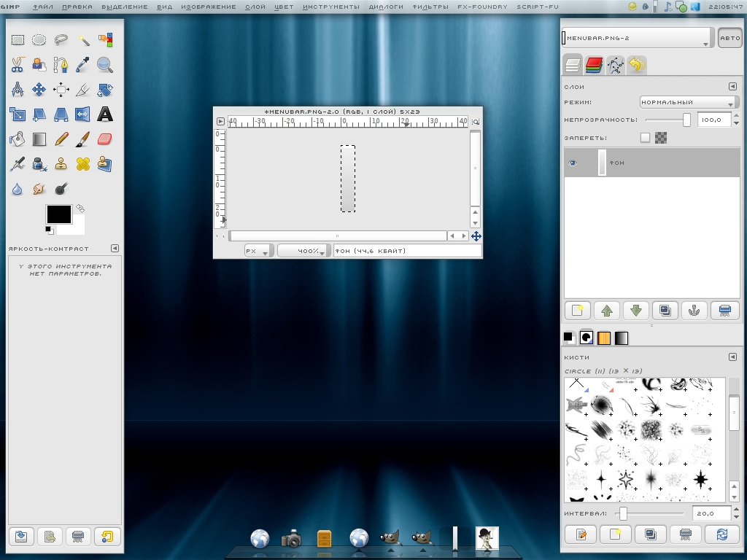Open the Фильтры menu
747x560 pixels.
(x=430, y=7)
